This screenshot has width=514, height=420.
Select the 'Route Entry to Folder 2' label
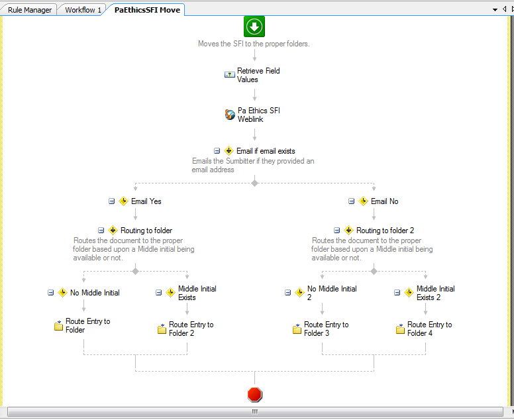191,329
